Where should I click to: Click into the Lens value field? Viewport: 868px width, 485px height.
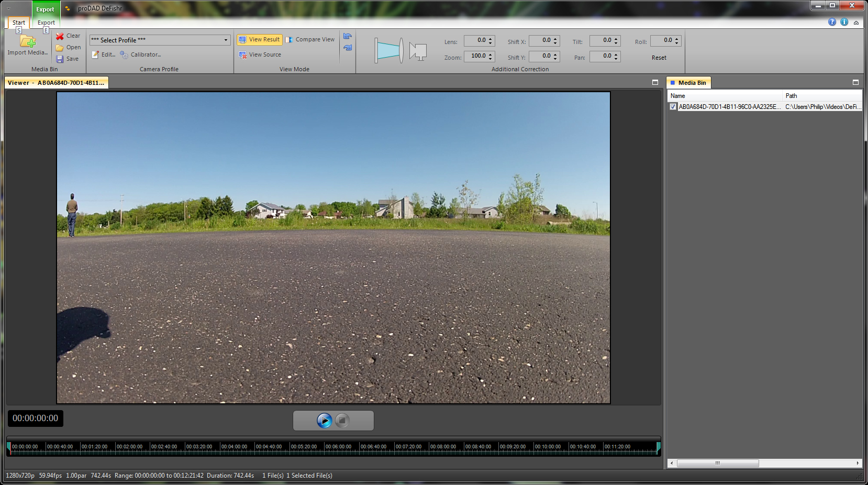pyautogui.click(x=475, y=40)
